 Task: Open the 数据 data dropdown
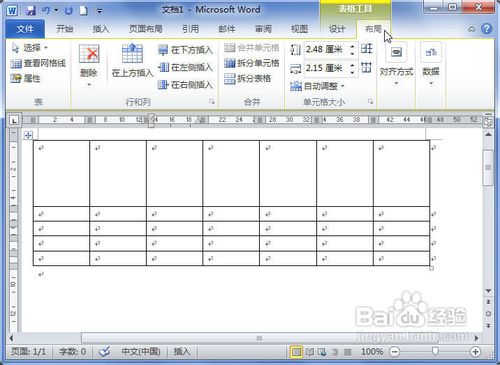(431, 63)
